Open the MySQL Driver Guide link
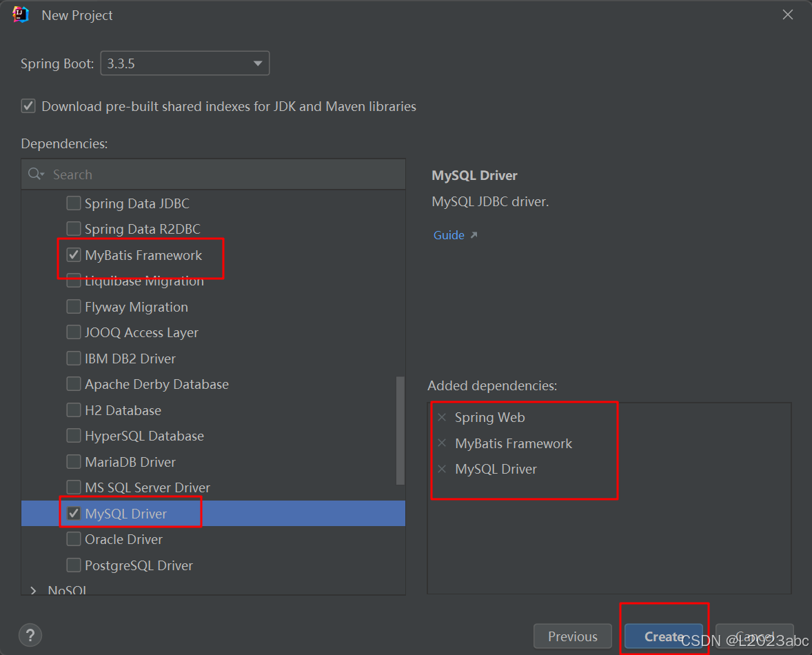This screenshot has width=812, height=655. click(x=449, y=235)
